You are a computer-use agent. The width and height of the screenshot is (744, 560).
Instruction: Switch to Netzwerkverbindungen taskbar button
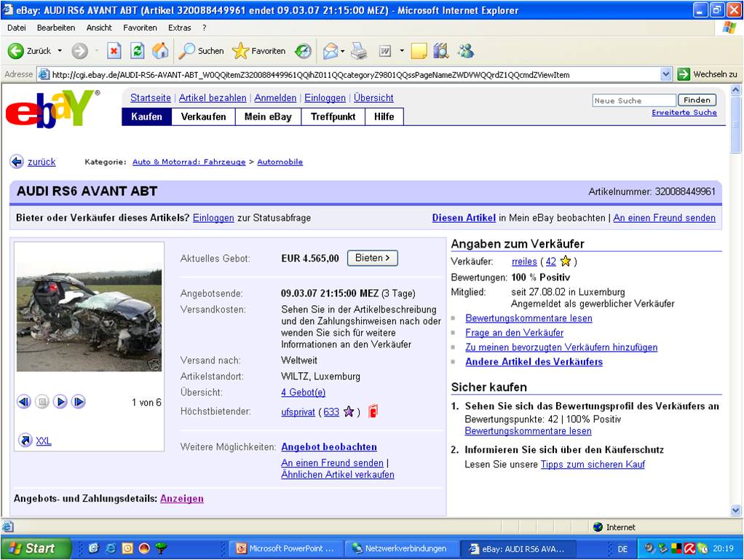coord(401,548)
